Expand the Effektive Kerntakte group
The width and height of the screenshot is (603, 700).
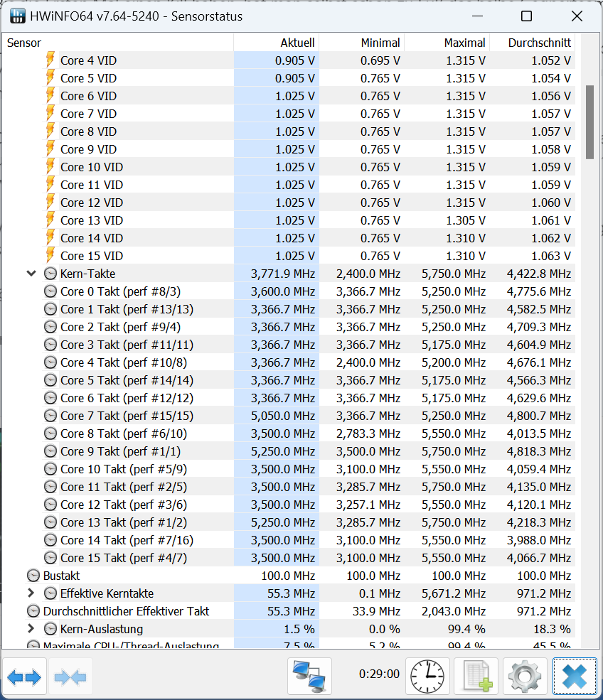pyautogui.click(x=31, y=593)
